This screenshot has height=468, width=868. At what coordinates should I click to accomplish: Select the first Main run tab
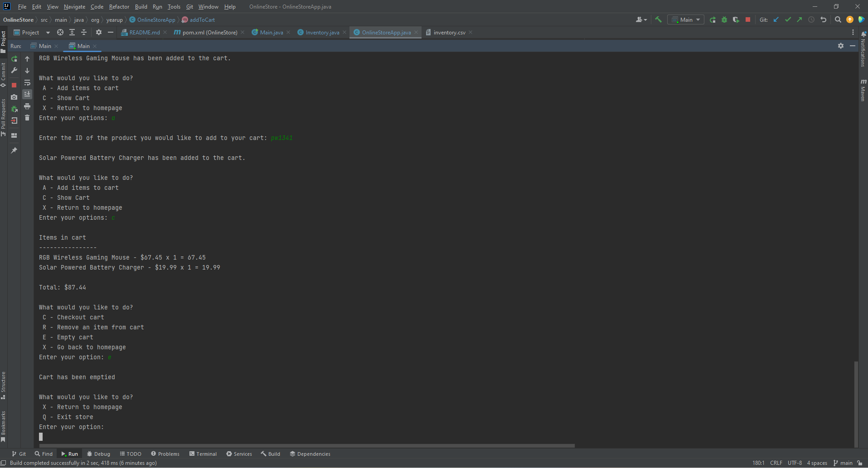(x=45, y=46)
